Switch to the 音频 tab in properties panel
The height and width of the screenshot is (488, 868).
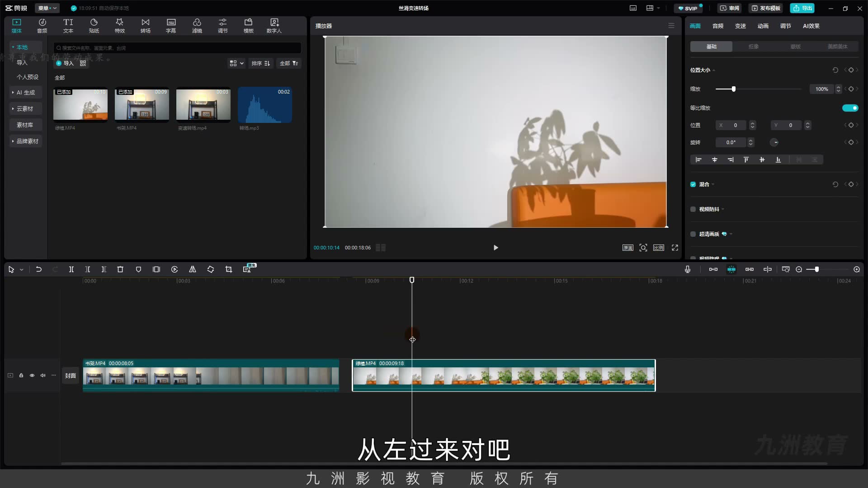(718, 26)
